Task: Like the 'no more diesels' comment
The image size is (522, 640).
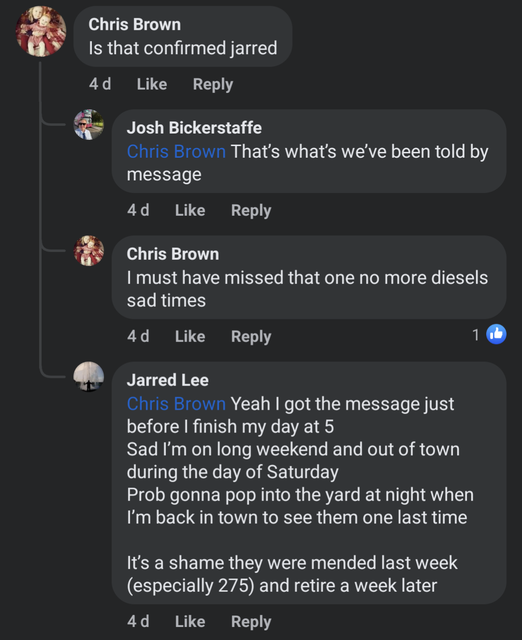Action: pos(190,336)
